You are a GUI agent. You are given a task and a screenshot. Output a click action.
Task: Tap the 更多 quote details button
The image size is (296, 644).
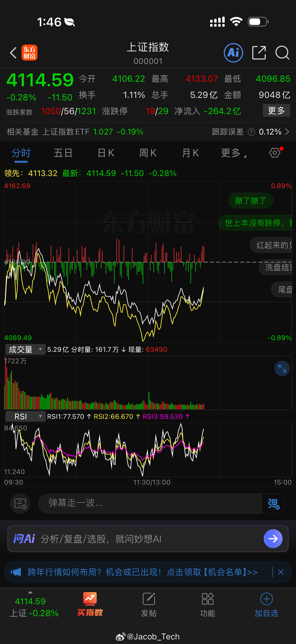276,110
